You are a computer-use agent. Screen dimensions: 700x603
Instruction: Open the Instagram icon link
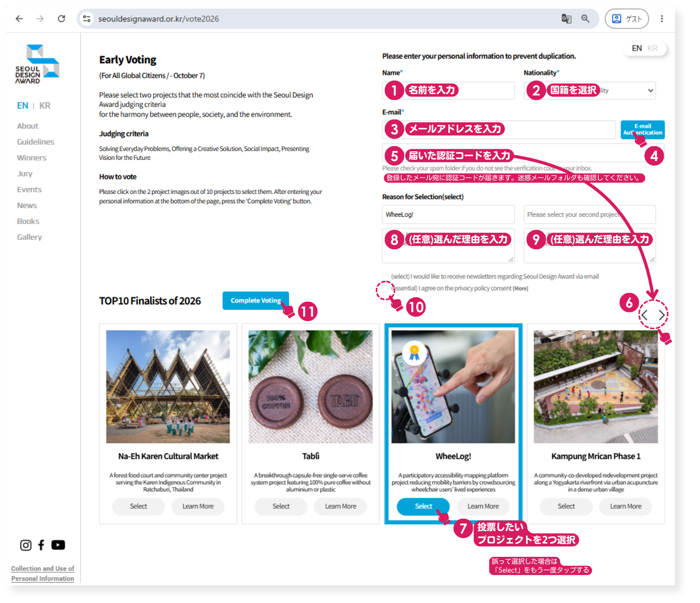(25, 545)
